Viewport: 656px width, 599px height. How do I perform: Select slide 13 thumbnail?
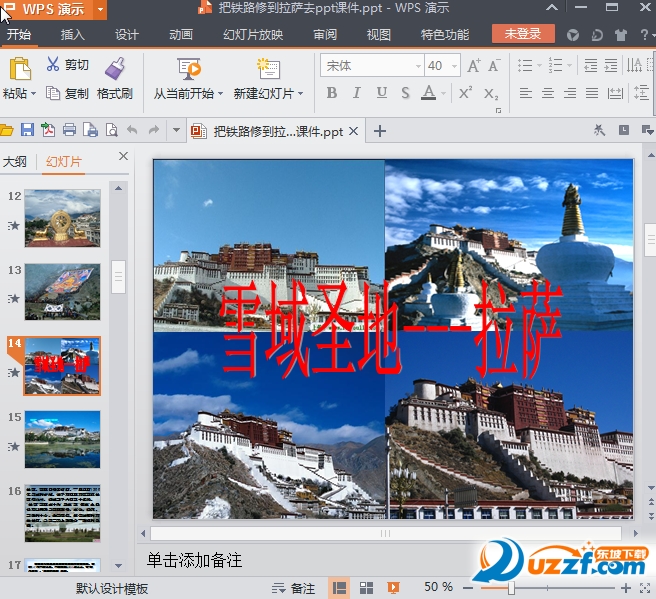tap(62, 292)
